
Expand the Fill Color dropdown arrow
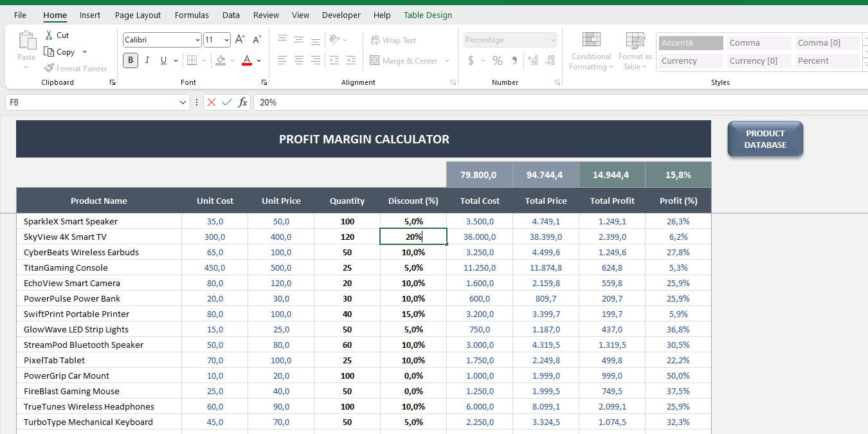pyautogui.click(x=233, y=60)
